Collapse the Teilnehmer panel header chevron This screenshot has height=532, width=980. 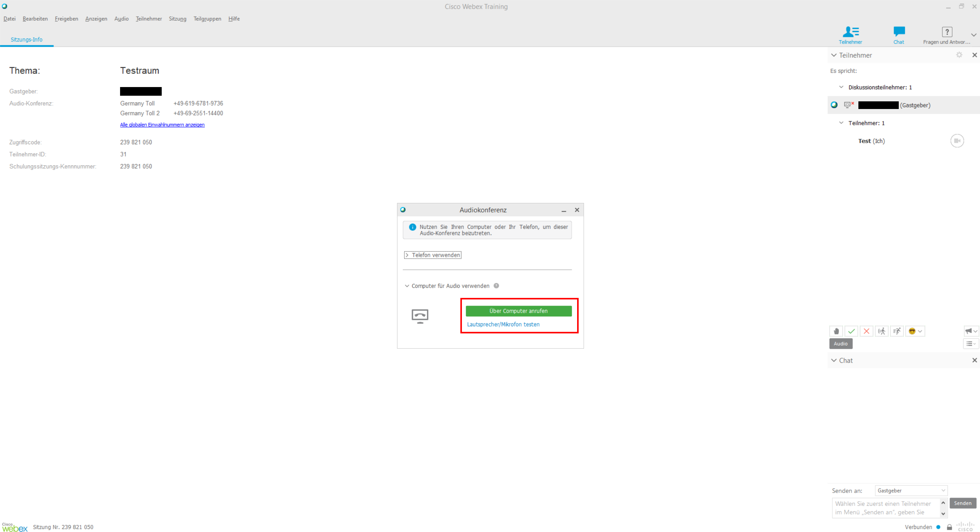point(834,55)
